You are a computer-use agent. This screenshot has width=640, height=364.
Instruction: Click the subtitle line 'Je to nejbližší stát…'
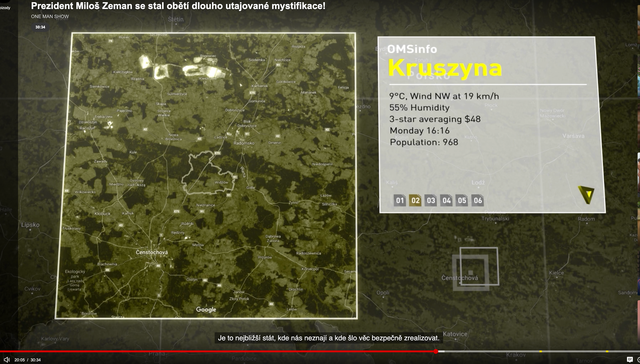click(x=329, y=338)
